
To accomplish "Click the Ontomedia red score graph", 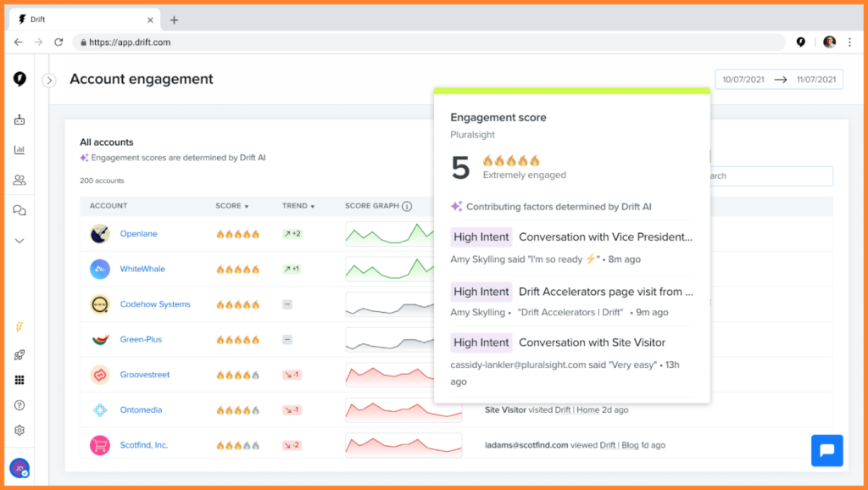I will (403, 410).
